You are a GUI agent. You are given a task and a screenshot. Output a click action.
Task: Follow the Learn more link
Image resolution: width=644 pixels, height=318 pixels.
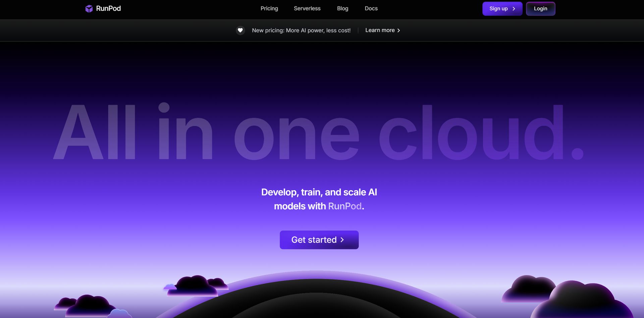[x=380, y=30]
